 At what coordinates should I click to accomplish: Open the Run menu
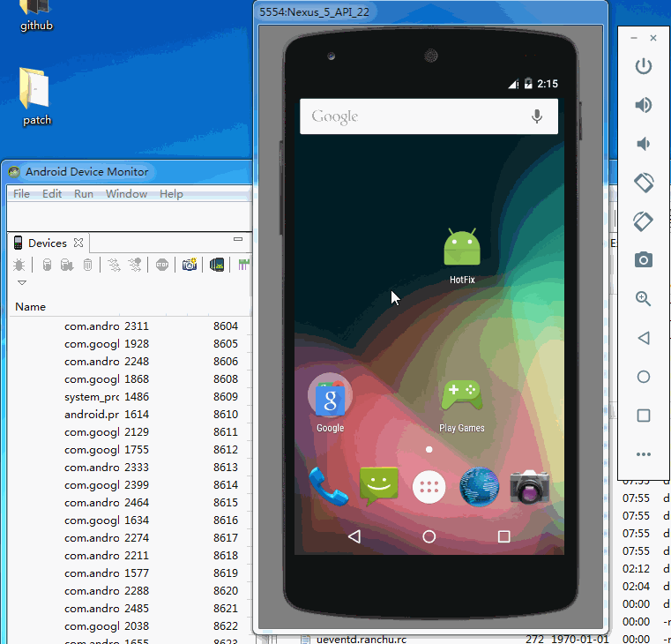(x=84, y=194)
